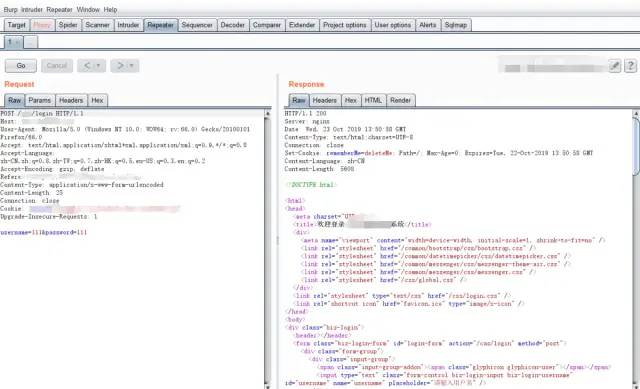The height and width of the screenshot is (389, 640).
Task: Go back with the history previous arrow
Action: click(x=87, y=66)
